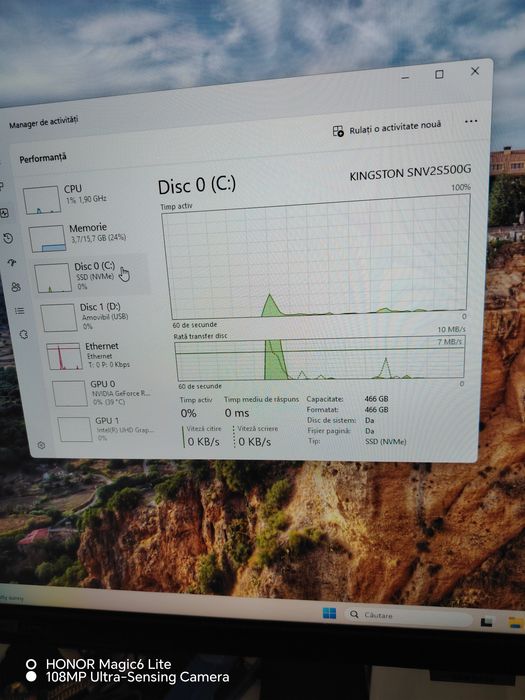Click the Timp activ 0% value
The width and height of the screenshot is (525, 700).
click(188, 413)
